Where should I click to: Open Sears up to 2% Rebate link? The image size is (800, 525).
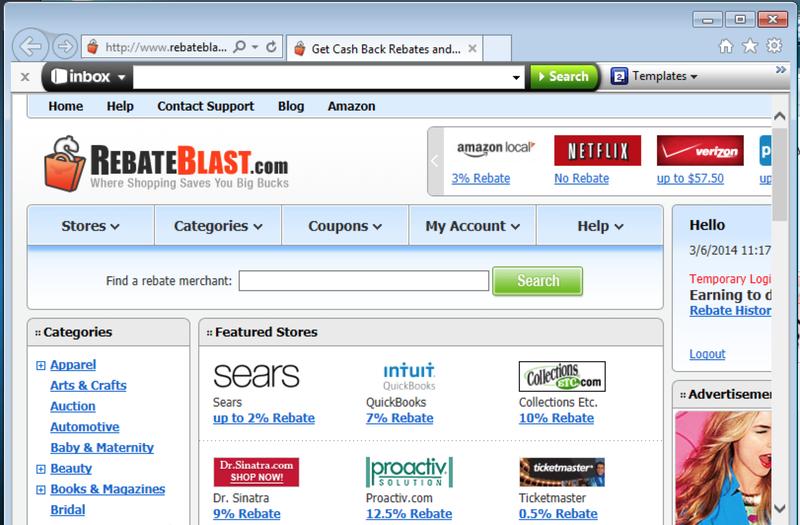point(264,418)
